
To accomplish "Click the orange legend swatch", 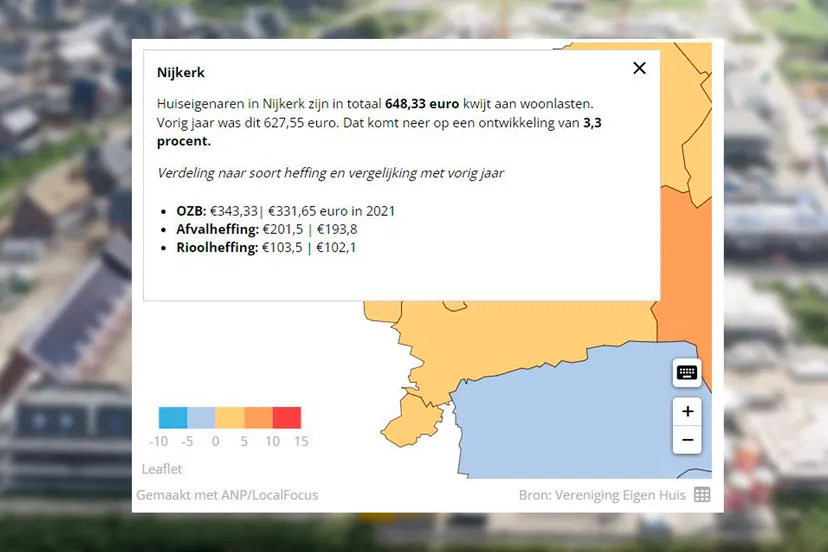I will [x=258, y=417].
